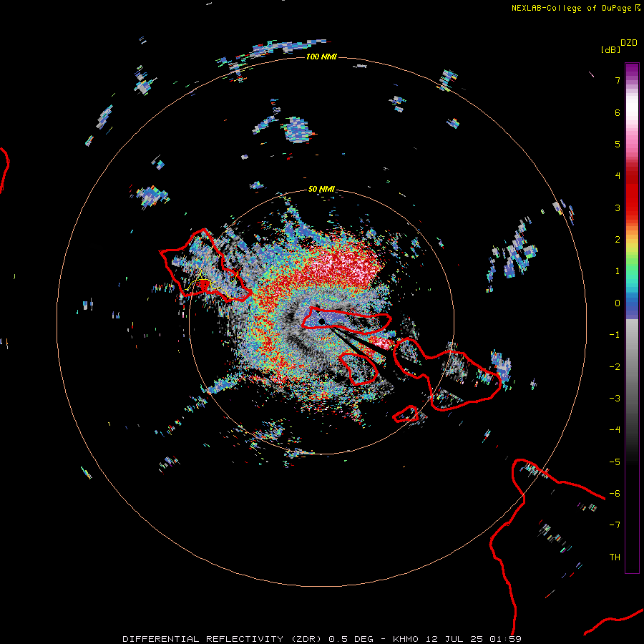Click the NEXLAB-College of DuPage credit text
The width and height of the screenshot is (644, 644).
571,8
